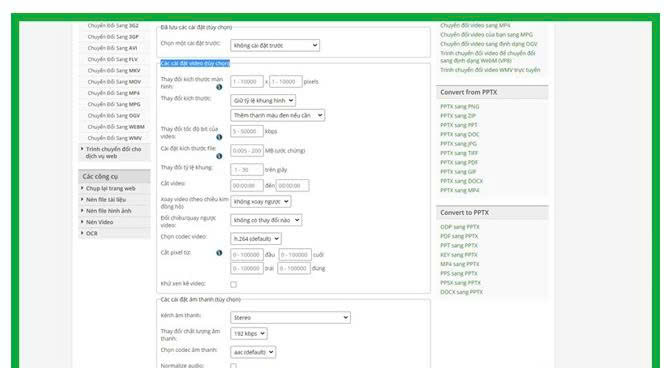This screenshot has width=664, height=368.
Task: Open the OCR tool entry
Action: pos(91,233)
